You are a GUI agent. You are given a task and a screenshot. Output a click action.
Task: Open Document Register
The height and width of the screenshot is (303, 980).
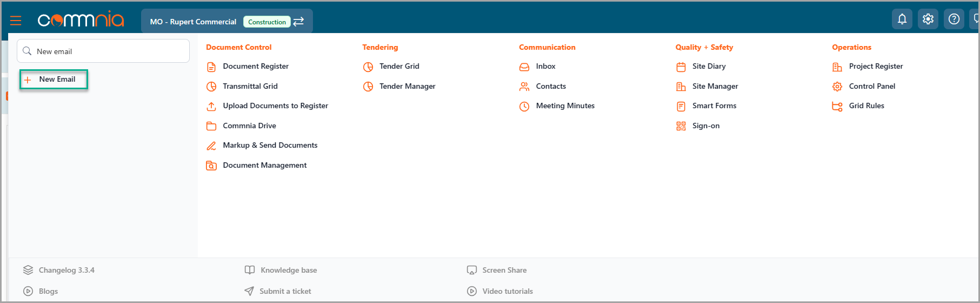[255, 67]
